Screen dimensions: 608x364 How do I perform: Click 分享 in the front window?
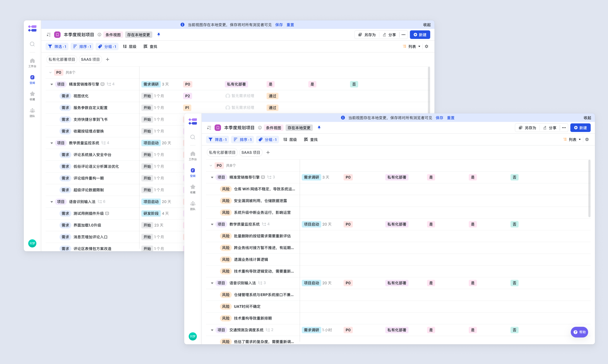pos(550,128)
